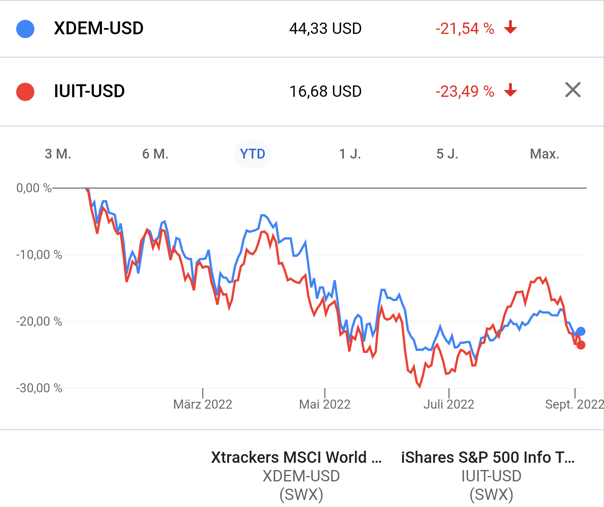Click the Mai 2022 axis label
The height and width of the screenshot is (507, 604).
pos(324,405)
